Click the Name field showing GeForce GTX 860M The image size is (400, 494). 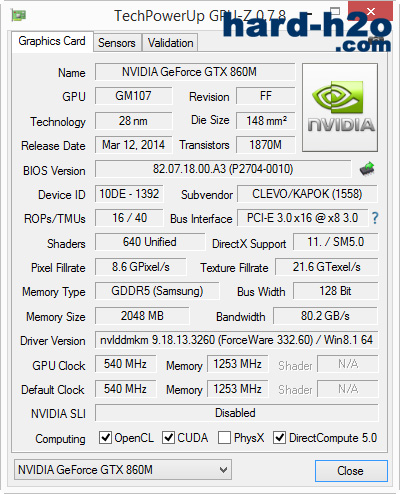(x=195, y=72)
